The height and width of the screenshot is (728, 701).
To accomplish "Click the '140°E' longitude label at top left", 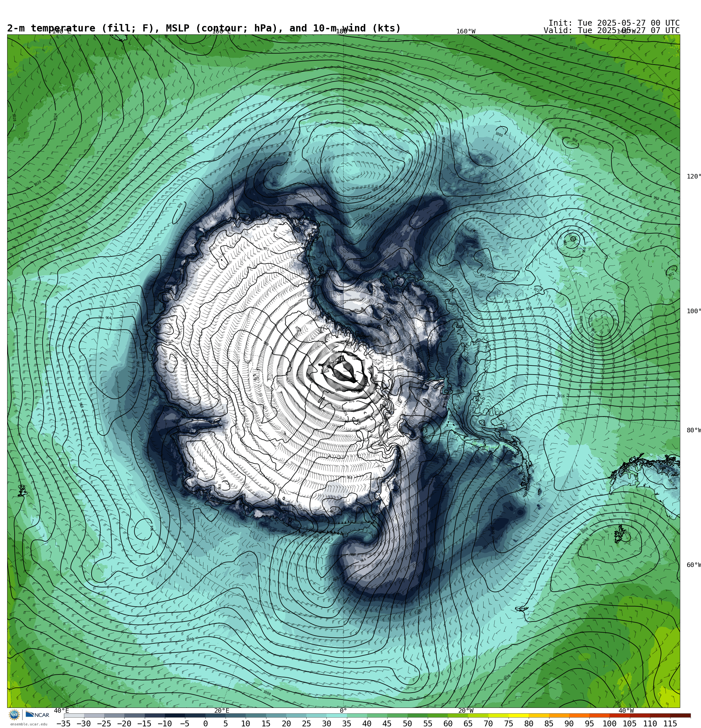I will click(61, 31).
